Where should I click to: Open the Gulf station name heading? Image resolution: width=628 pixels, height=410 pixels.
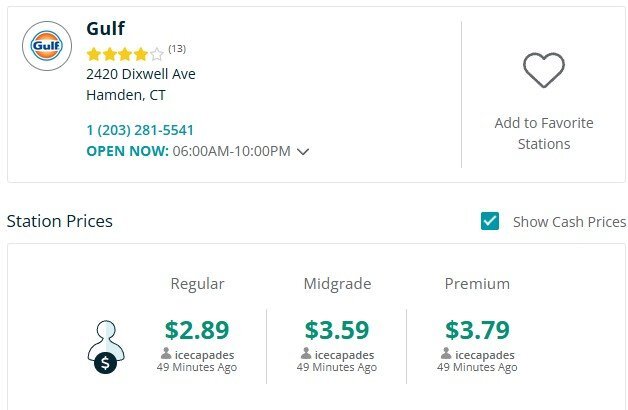click(x=106, y=28)
